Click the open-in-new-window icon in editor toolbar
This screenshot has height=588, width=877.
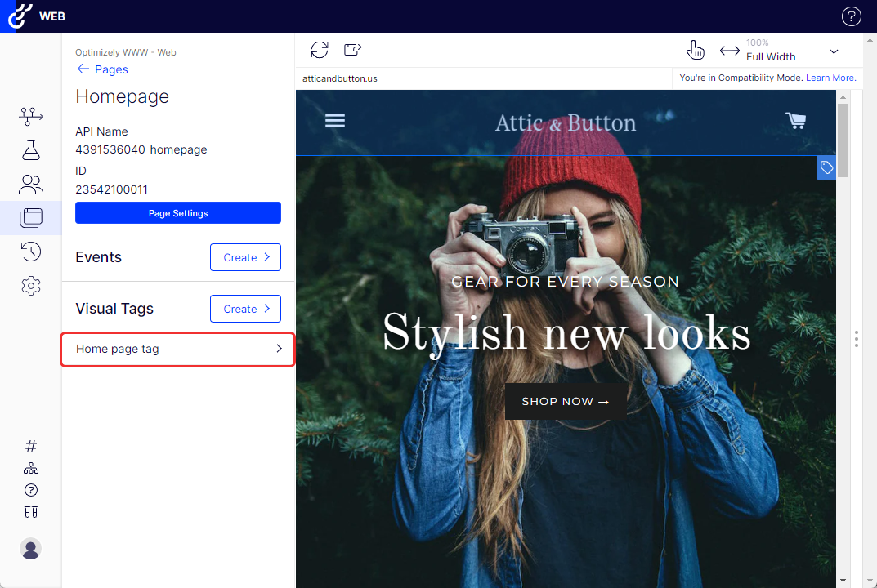click(352, 50)
